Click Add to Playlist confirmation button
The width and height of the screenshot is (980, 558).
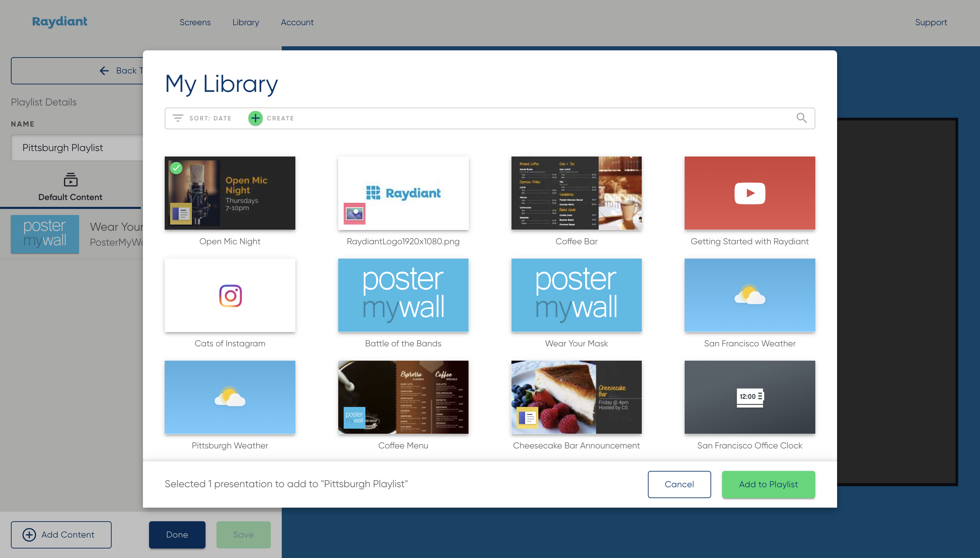pos(769,484)
